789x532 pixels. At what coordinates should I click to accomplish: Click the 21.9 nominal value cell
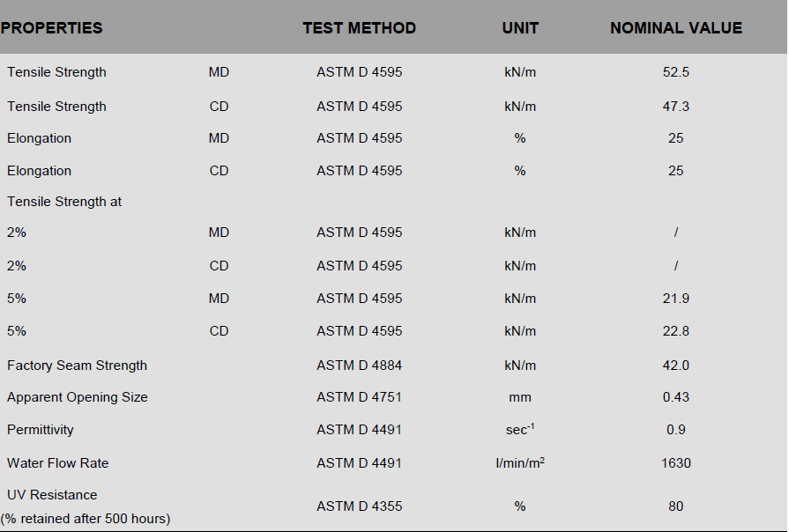[x=676, y=299]
